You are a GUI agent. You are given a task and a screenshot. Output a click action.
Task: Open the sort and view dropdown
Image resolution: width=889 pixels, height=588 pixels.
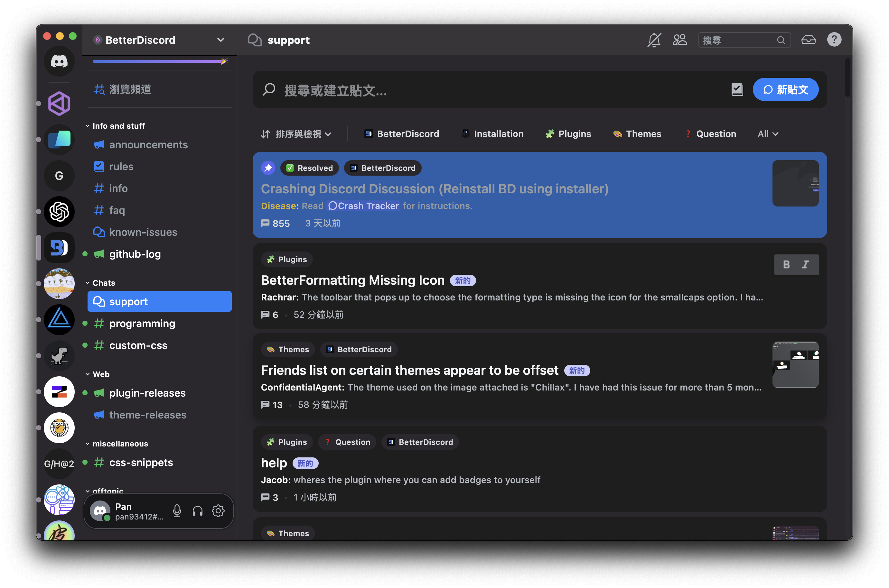(296, 134)
